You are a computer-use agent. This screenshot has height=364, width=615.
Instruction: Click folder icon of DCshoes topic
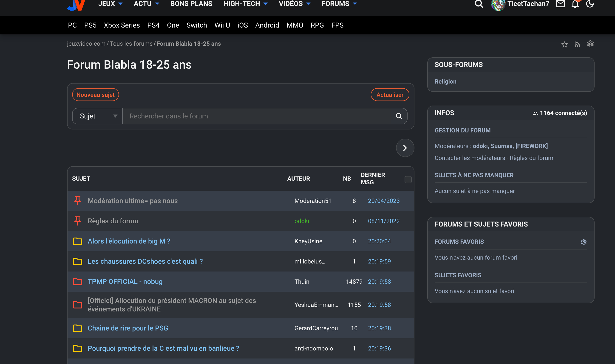78,261
